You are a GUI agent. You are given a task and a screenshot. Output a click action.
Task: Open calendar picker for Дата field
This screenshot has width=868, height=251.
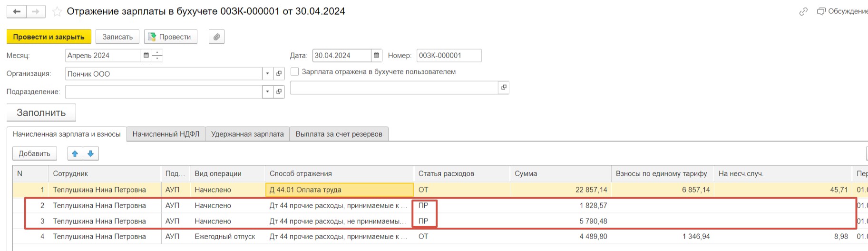377,55
